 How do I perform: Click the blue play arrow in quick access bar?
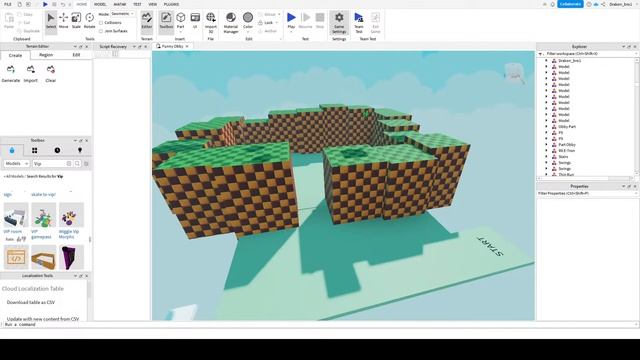tap(45, 4)
